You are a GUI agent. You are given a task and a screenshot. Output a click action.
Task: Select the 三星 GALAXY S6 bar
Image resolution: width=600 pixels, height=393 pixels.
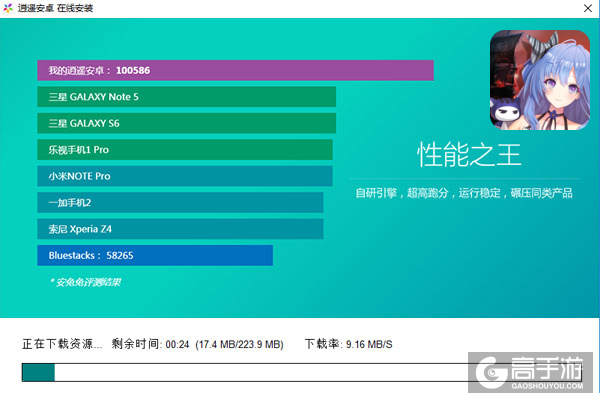(x=186, y=123)
